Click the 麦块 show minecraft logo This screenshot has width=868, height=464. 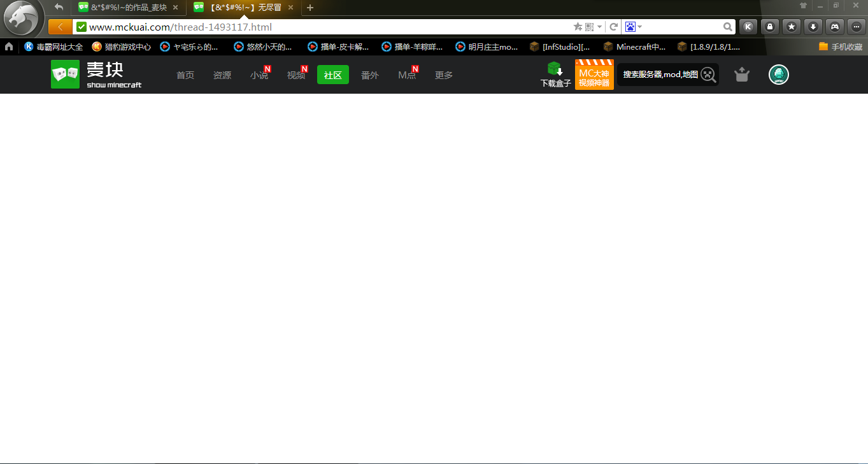[97, 75]
